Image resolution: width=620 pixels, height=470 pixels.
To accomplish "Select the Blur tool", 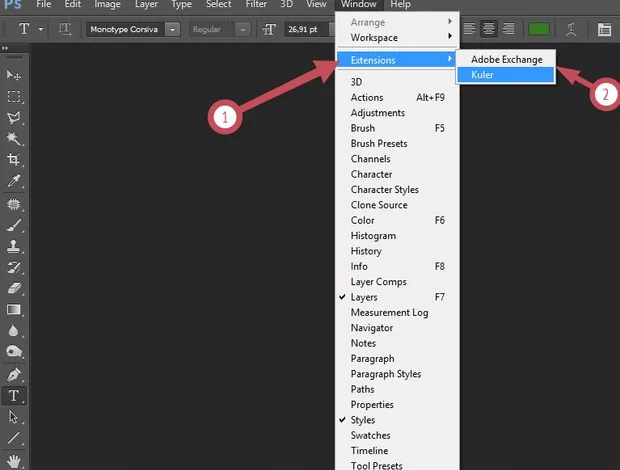I will point(14,331).
